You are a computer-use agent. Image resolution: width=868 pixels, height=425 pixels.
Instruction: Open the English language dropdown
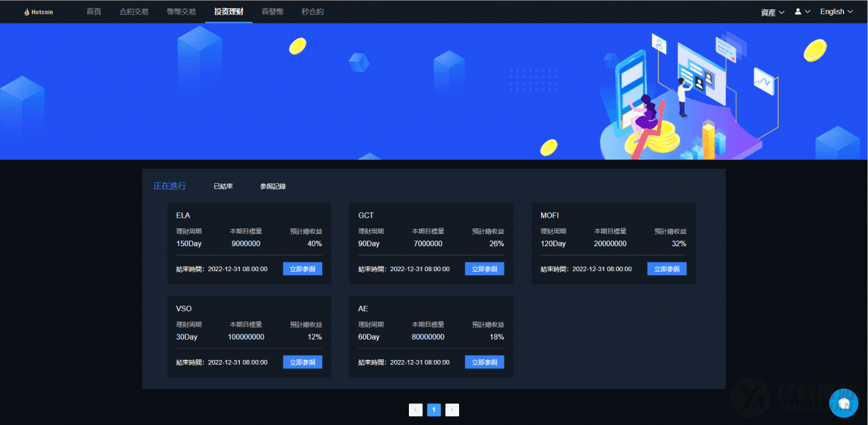tap(836, 11)
